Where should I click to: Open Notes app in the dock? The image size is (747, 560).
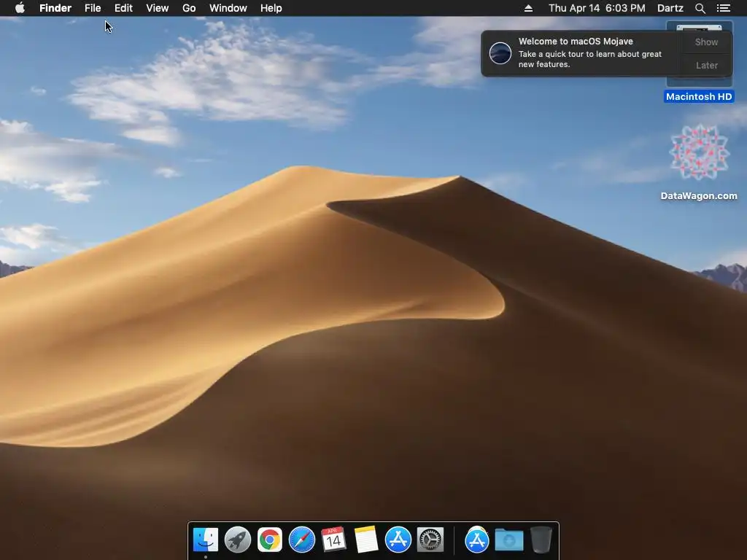click(366, 540)
